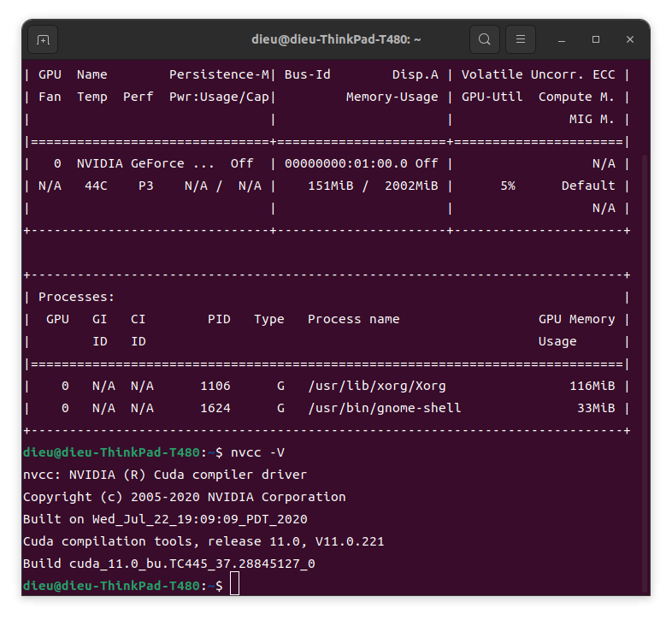Screen dimensions: 672x620
Task: Click PID 1106
Action: [215, 386]
